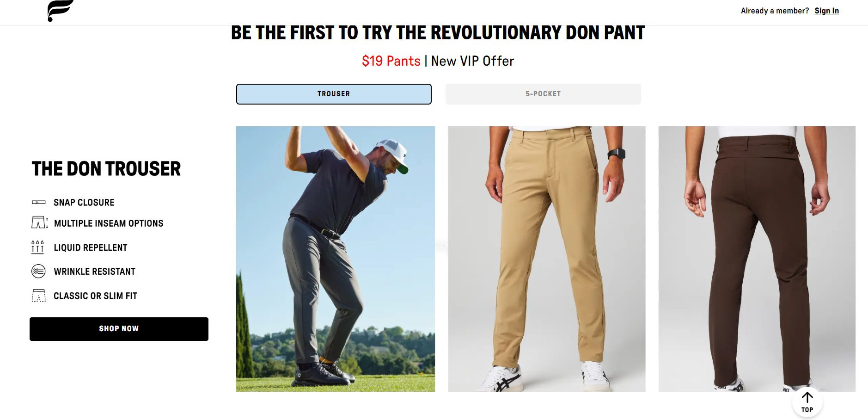Viewport: 868px width, 420px height.
Task: Click the multiple inseam options icon
Action: (40, 222)
